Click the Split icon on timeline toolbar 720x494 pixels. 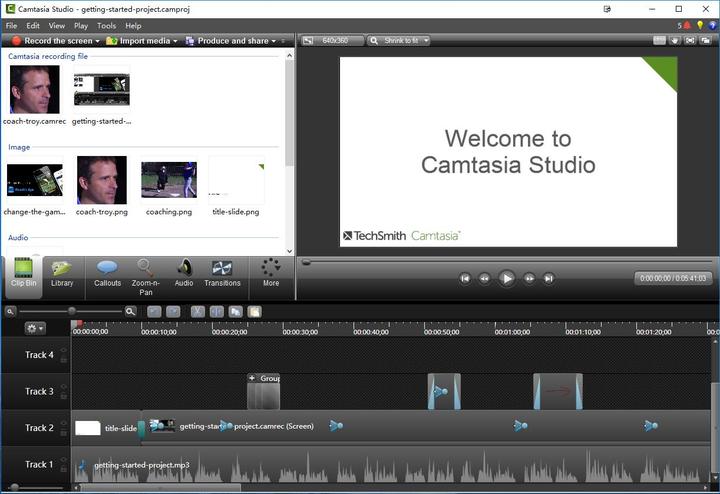[217, 312]
